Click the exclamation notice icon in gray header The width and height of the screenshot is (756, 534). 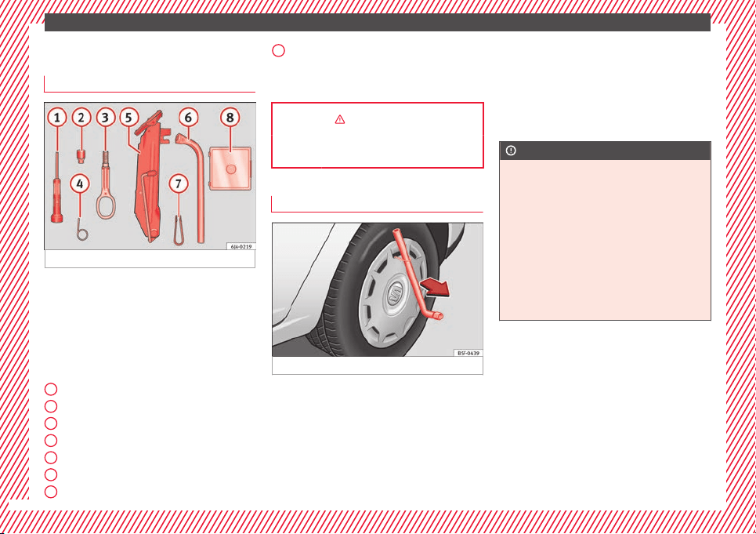(511, 151)
